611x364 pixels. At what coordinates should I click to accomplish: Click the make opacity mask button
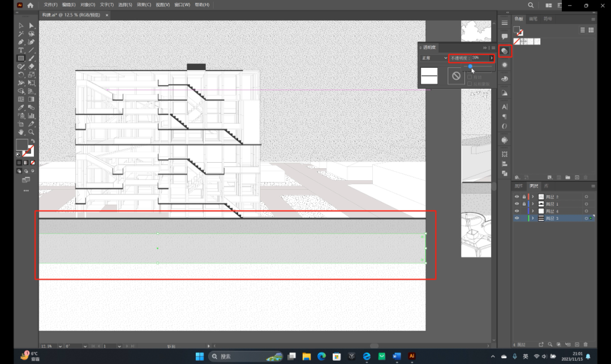(x=456, y=76)
